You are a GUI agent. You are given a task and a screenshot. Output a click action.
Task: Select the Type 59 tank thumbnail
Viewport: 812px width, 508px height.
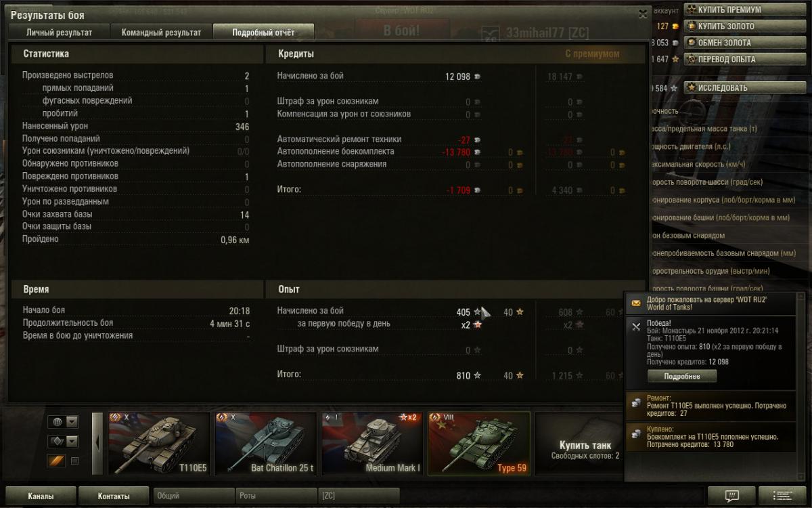point(478,444)
